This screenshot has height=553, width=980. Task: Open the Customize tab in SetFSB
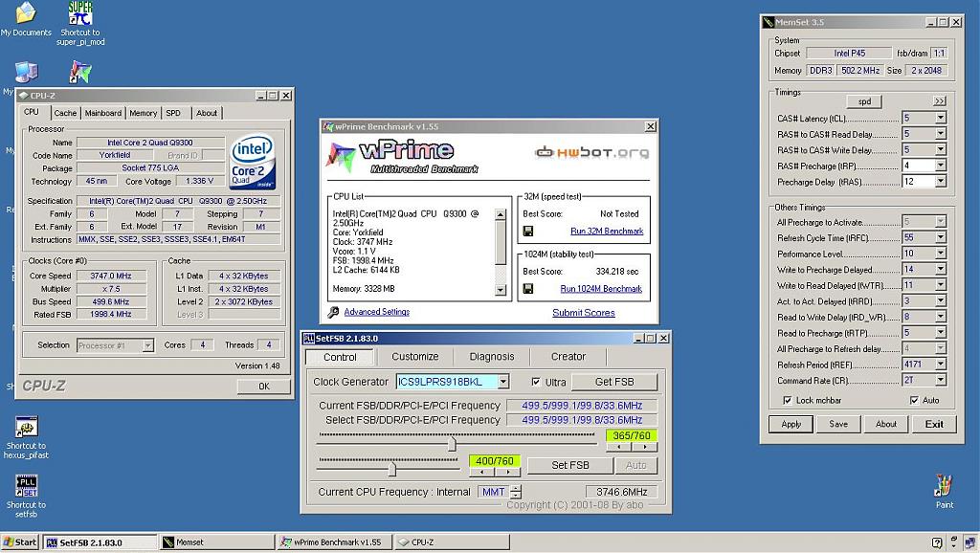(415, 357)
